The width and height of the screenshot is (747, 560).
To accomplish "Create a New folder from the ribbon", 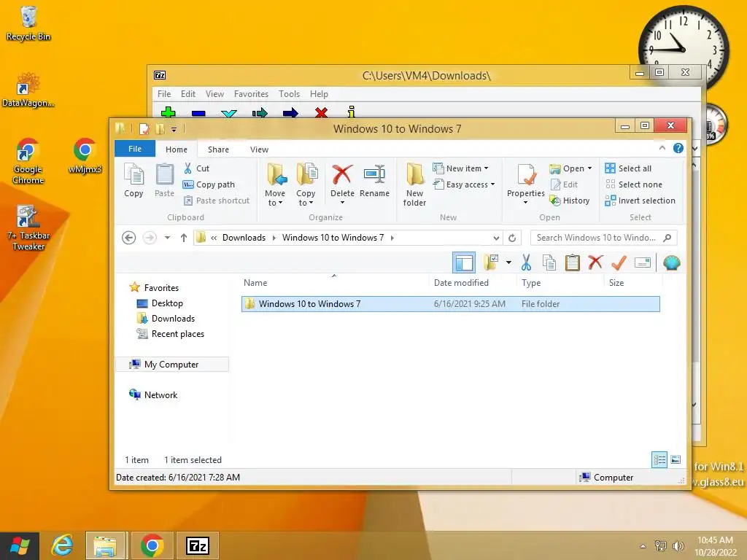I will click(414, 184).
